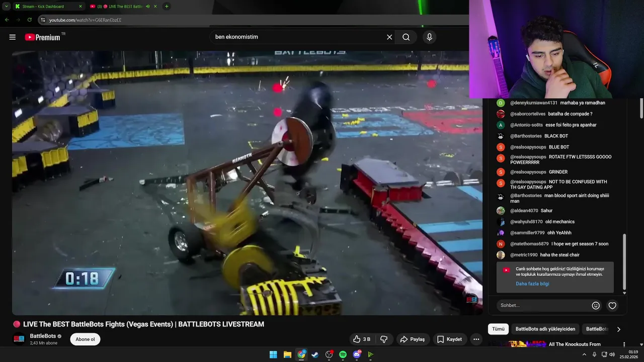Click @saborcortelives username in chat
The image size is (644, 362).
527,114
